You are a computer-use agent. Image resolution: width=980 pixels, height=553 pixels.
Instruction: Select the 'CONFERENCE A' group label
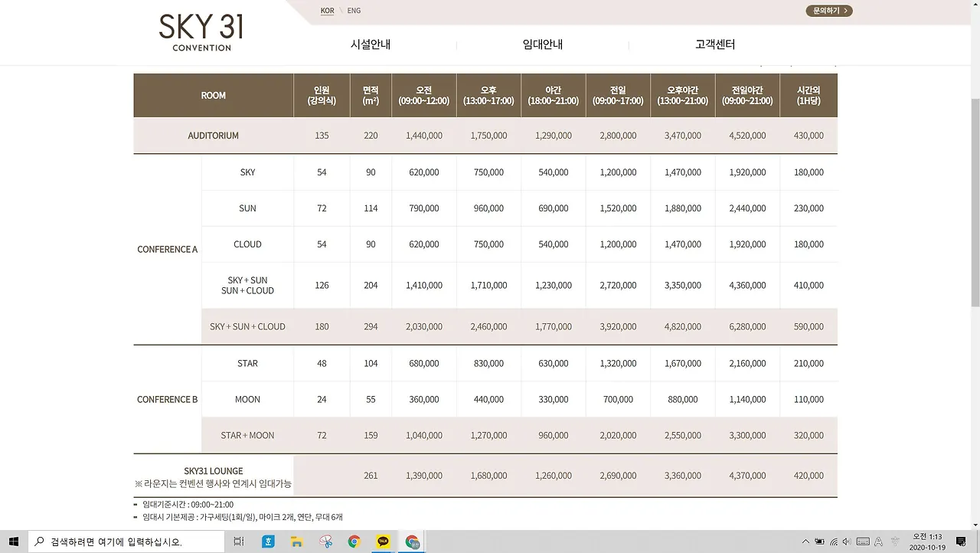point(168,250)
